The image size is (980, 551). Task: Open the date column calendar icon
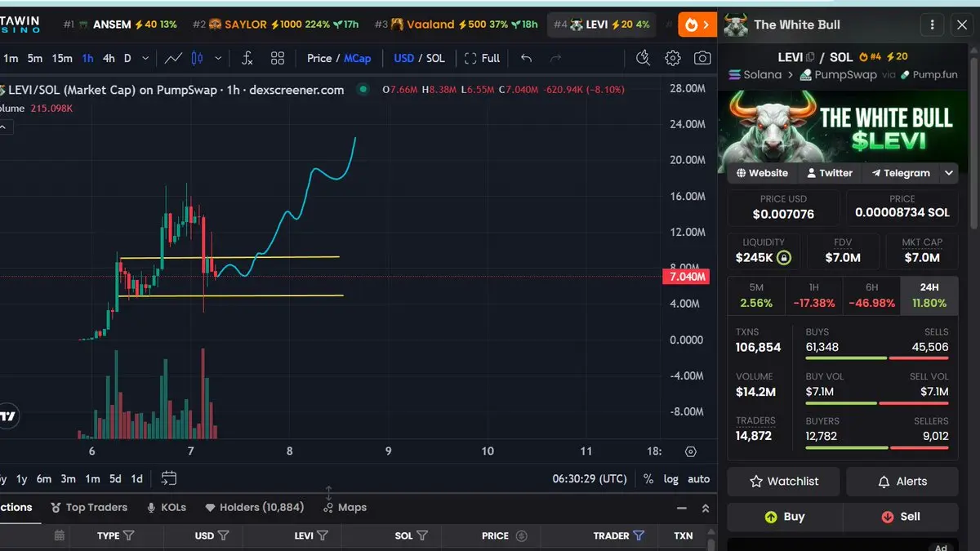coord(60,535)
